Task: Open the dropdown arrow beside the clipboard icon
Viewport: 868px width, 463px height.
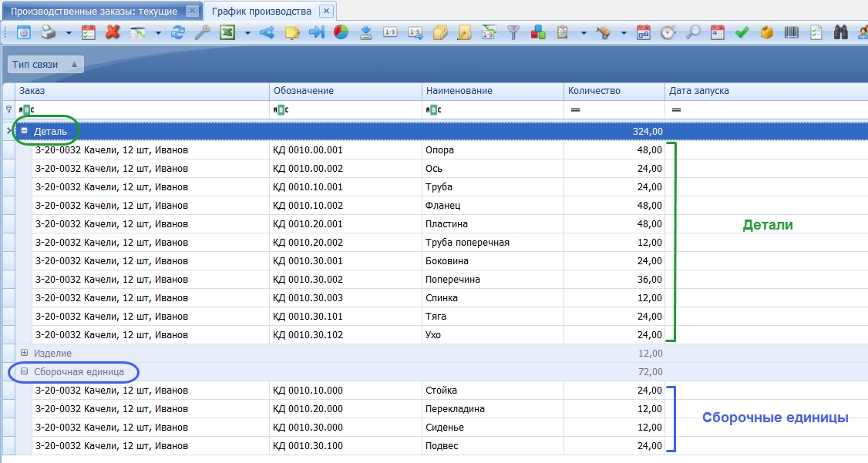Action: tap(584, 33)
